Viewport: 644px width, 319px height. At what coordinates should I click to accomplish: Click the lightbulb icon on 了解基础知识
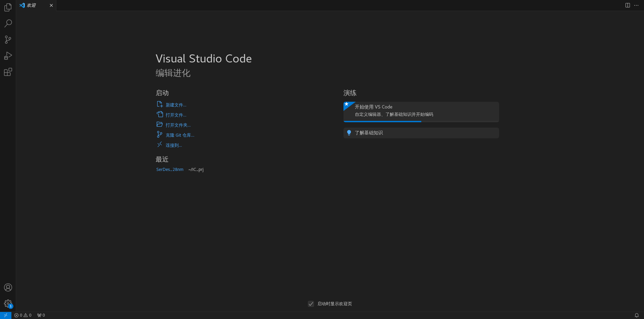(x=349, y=133)
